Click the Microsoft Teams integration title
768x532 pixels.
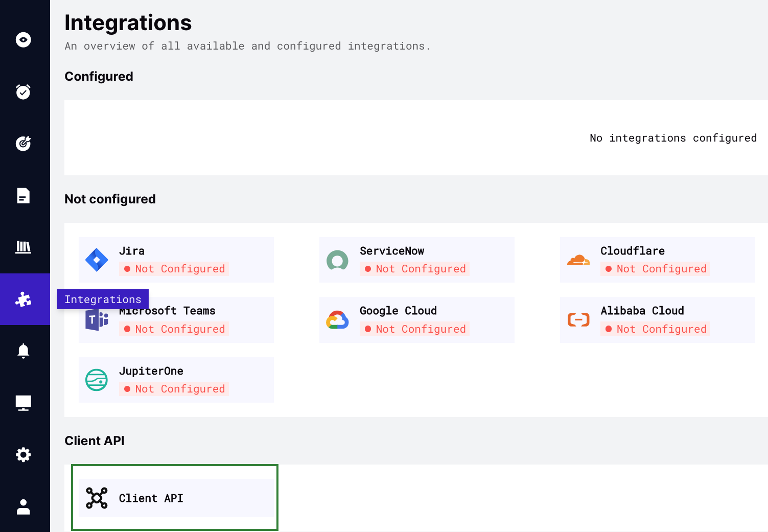point(167,311)
